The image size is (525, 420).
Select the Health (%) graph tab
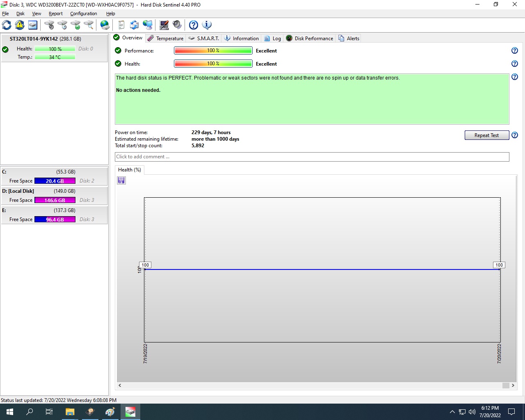click(130, 170)
